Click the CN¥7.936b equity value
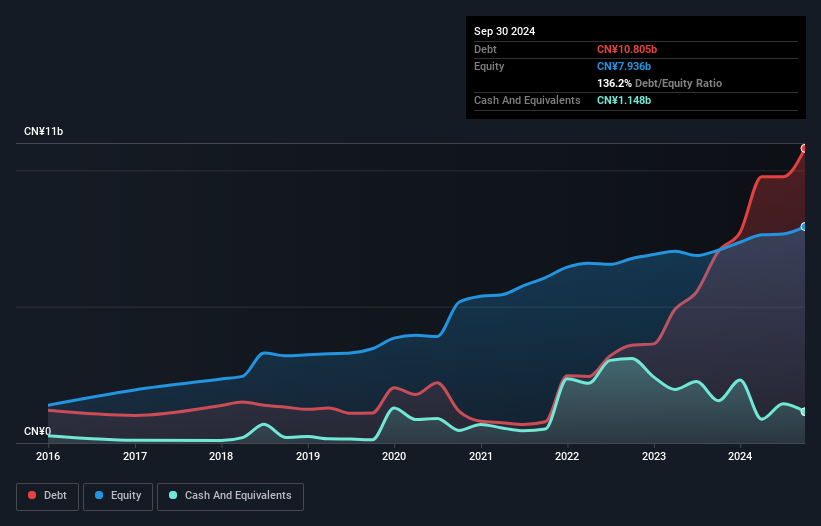 pyautogui.click(x=624, y=66)
